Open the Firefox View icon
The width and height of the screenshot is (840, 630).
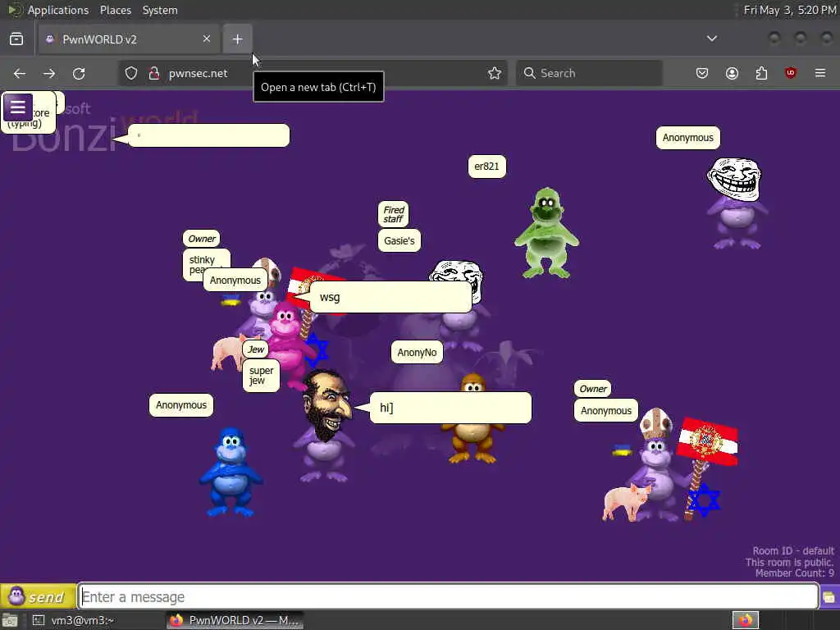click(x=16, y=39)
